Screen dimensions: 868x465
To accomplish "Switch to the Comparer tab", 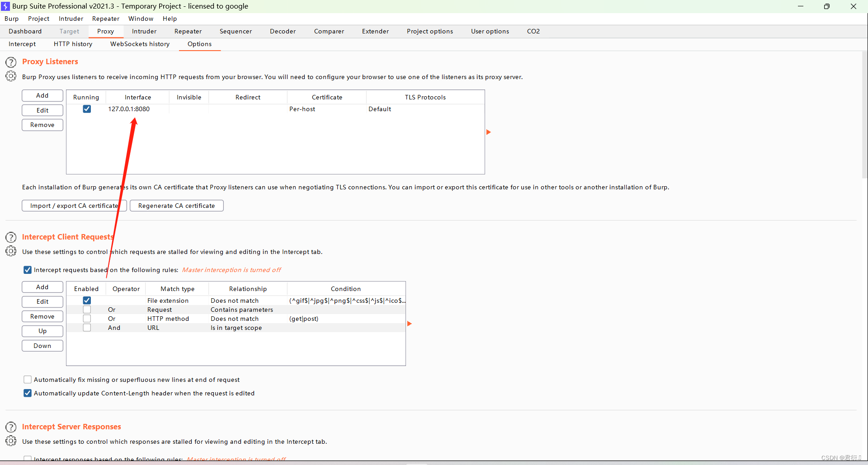I will pos(329,31).
